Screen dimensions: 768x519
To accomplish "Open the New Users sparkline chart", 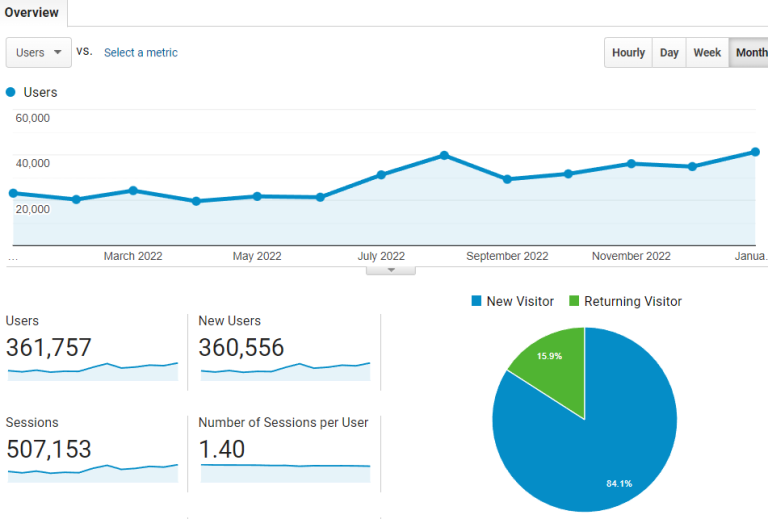I will point(285,372).
